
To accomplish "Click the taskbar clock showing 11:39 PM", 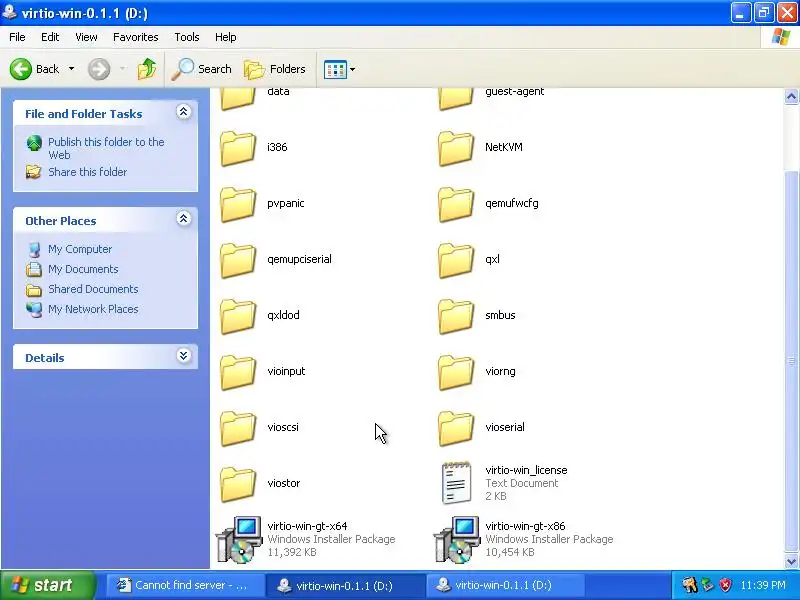I will click(763, 585).
